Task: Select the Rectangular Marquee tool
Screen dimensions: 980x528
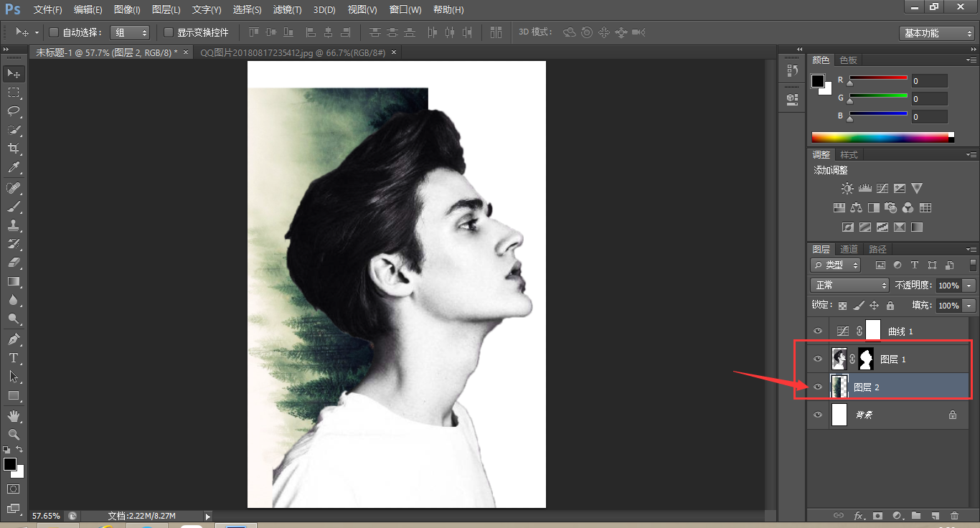Action: [x=14, y=93]
